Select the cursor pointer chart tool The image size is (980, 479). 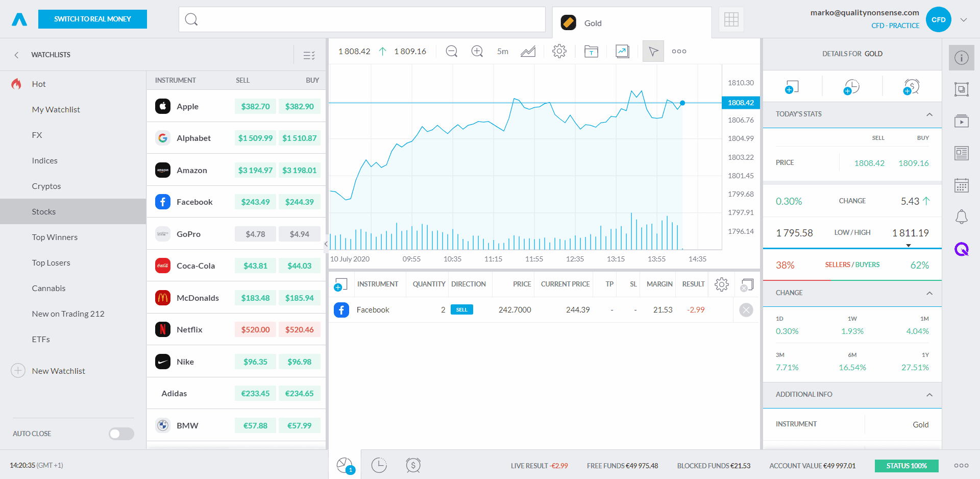653,51
